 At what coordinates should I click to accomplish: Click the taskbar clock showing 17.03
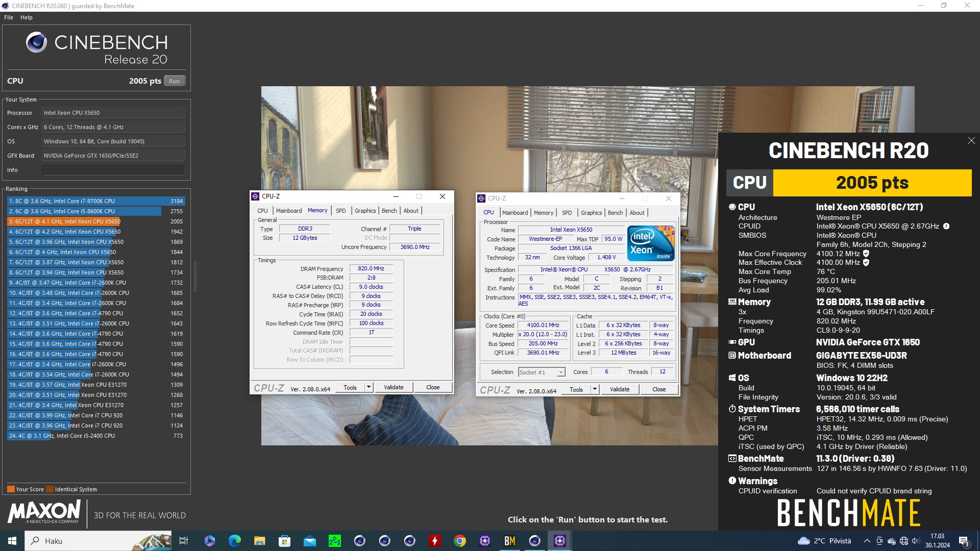pos(937,541)
